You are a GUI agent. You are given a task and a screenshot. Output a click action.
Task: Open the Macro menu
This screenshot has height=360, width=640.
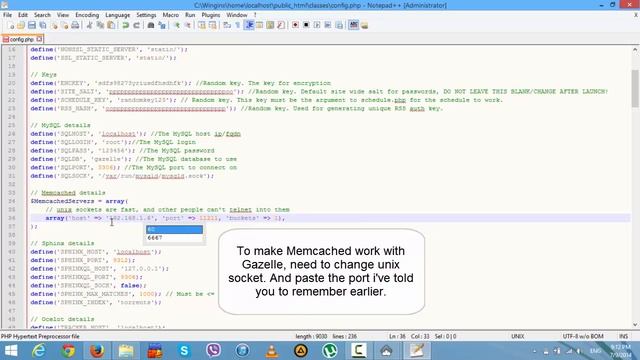click(x=171, y=15)
